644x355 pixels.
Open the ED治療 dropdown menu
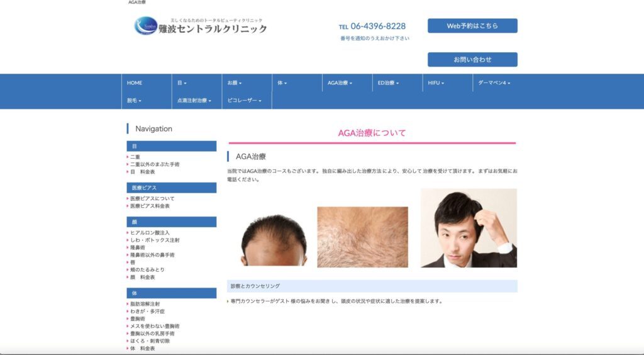coord(388,83)
